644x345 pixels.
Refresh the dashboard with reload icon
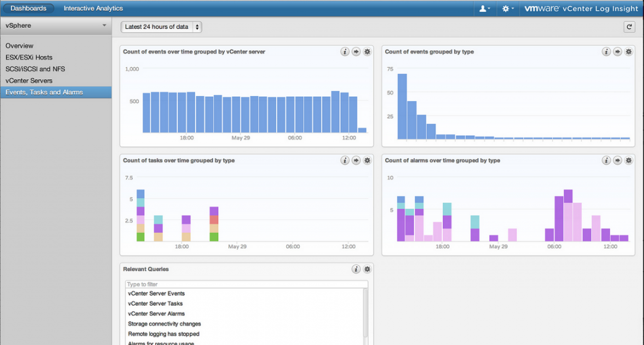(629, 27)
